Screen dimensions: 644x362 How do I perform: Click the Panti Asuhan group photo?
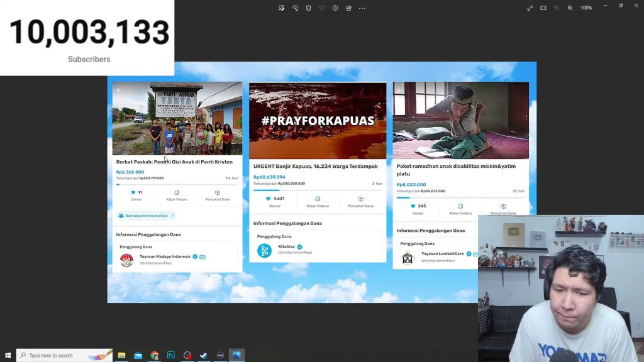tap(177, 119)
